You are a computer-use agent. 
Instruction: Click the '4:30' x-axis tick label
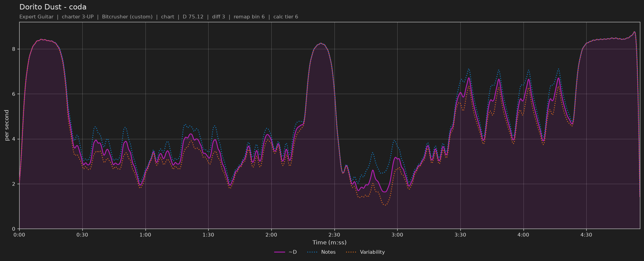tap(586, 235)
